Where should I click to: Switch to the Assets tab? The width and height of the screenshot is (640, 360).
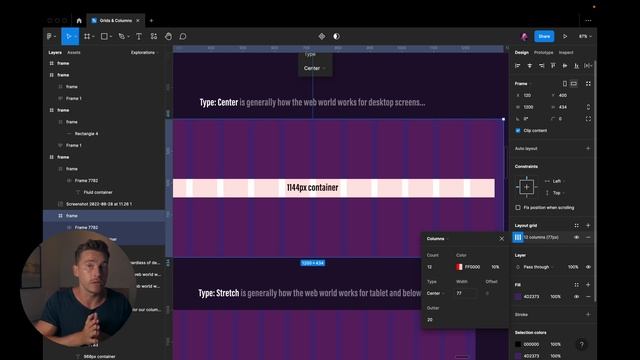[x=73, y=53]
